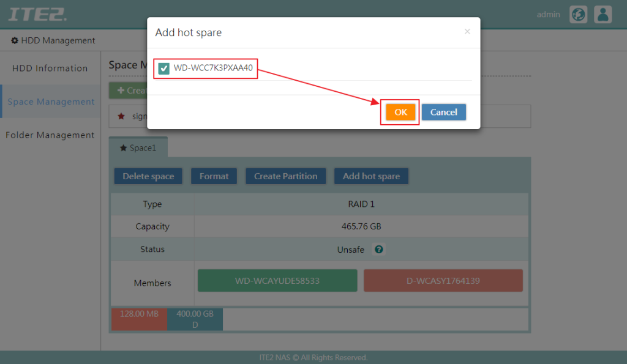Cancel the Add hot spare dialog

click(443, 111)
